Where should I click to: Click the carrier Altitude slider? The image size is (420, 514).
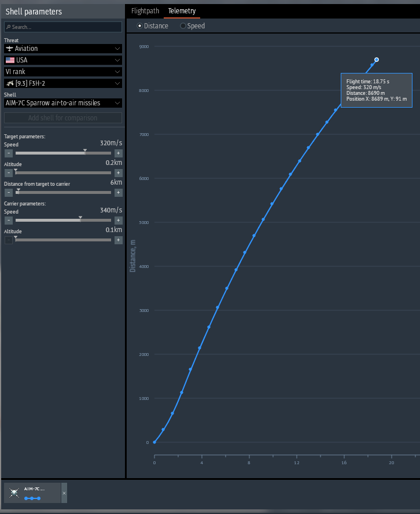[63, 240]
